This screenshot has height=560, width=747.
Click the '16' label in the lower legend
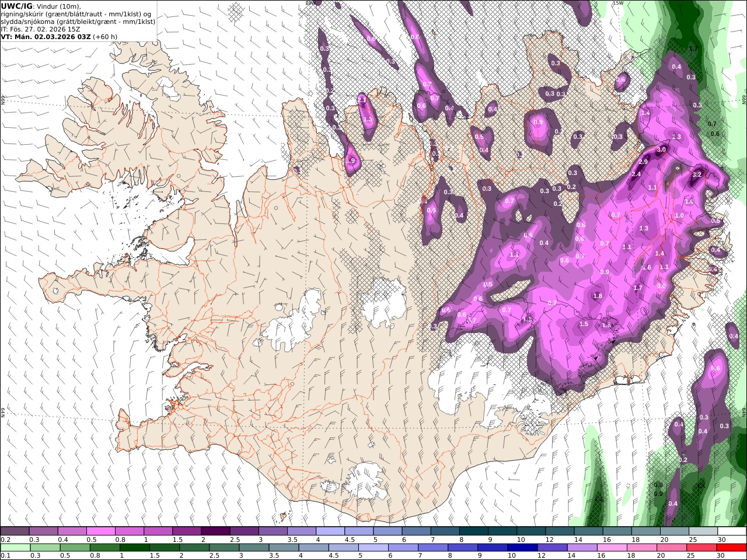click(601, 555)
